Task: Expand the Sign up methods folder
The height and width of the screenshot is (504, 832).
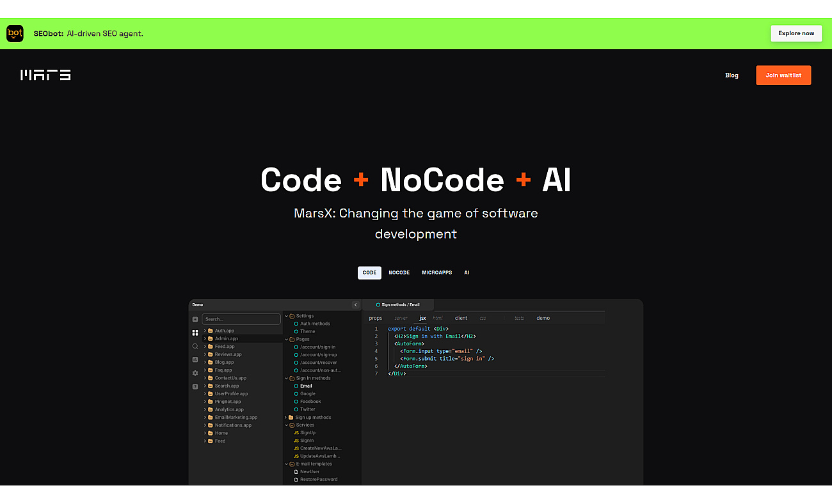Action: coord(286,417)
